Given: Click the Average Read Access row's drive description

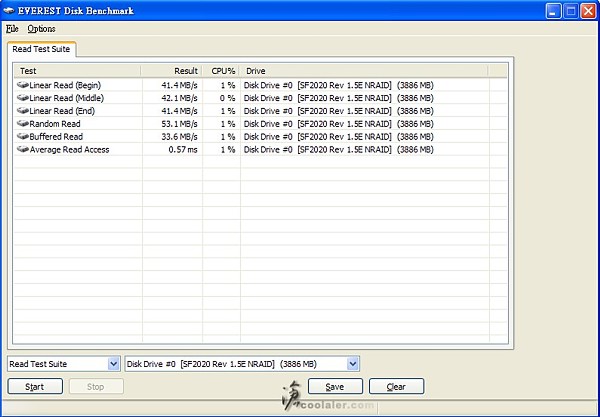Looking at the screenshot, I should point(339,150).
